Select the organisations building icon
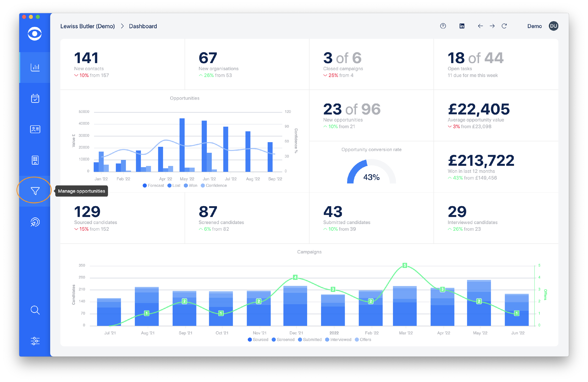The image size is (588, 382). point(35,160)
